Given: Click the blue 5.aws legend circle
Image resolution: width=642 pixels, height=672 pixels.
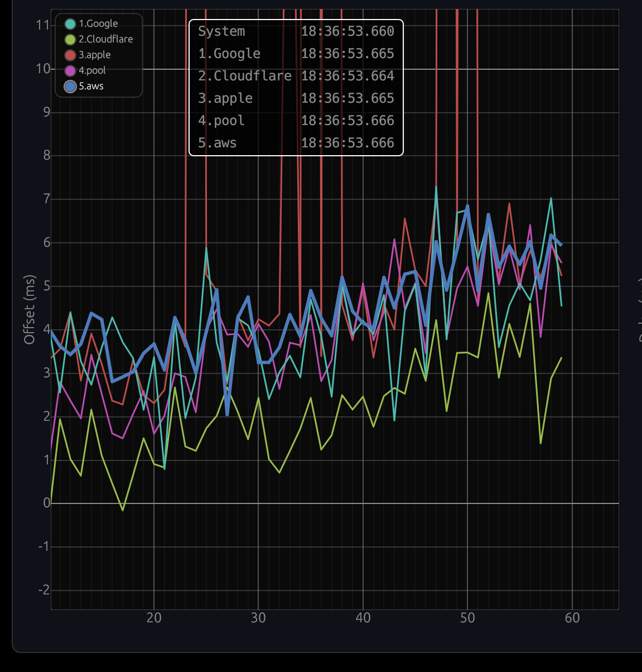Looking at the screenshot, I should [70, 87].
